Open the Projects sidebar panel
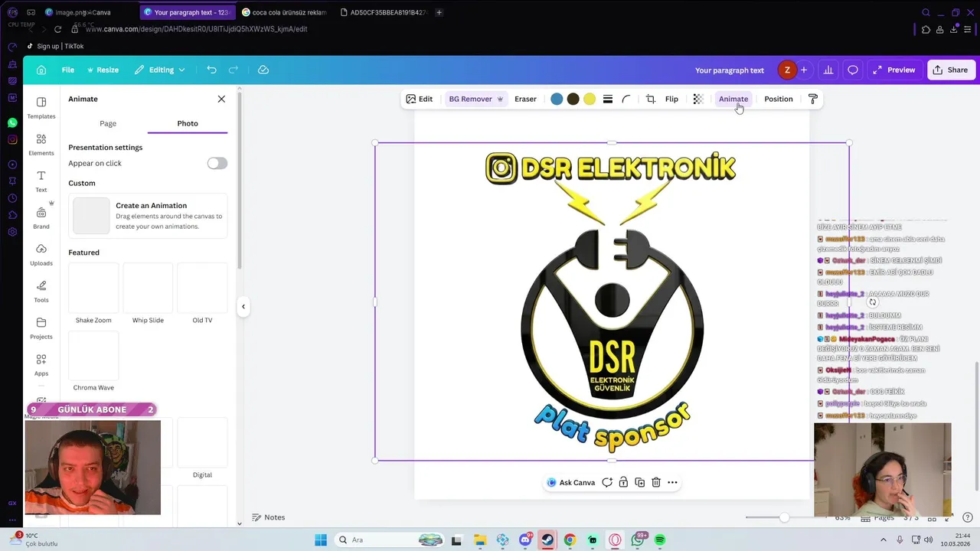 pyautogui.click(x=41, y=328)
